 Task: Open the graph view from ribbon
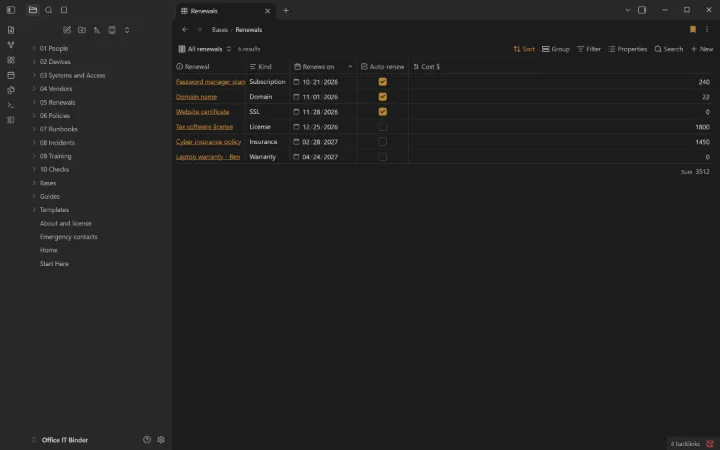pos(11,45)
